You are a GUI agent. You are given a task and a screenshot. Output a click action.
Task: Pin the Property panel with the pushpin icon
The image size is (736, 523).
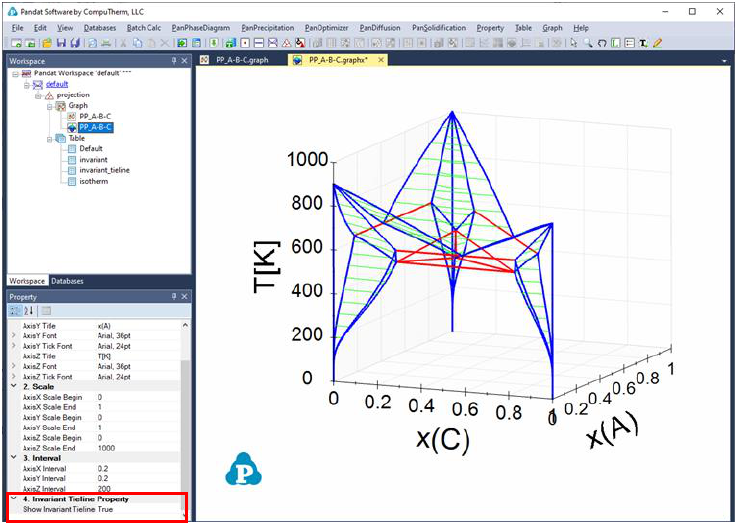pyautogui.click(x=174, y=296)
